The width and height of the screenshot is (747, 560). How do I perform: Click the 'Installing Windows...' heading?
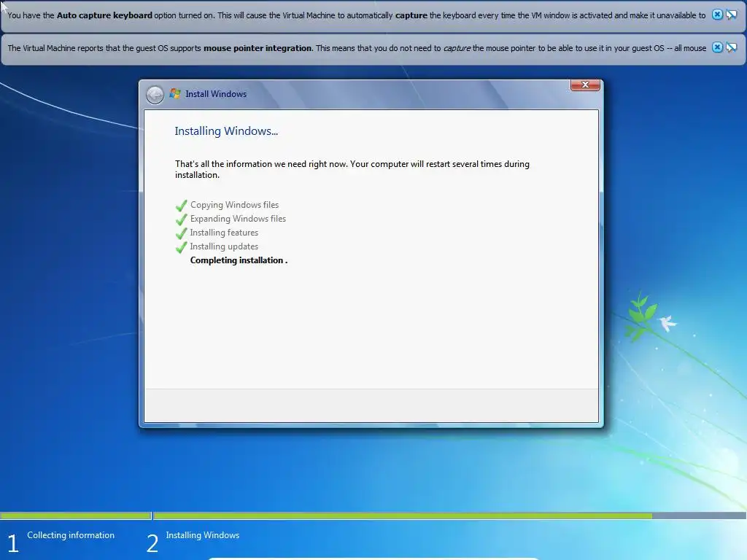[226, 131]
